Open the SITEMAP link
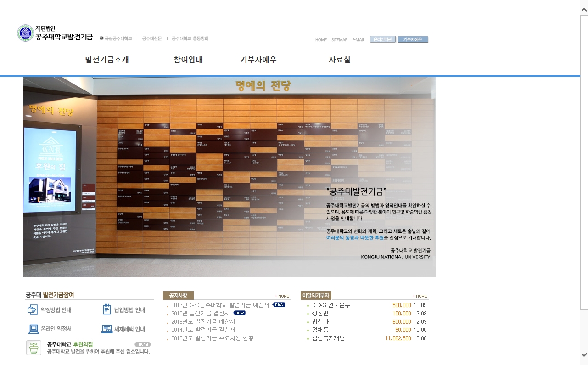Image resolution: width=588 pixels, height=365 pixels. tap(339, 40)
